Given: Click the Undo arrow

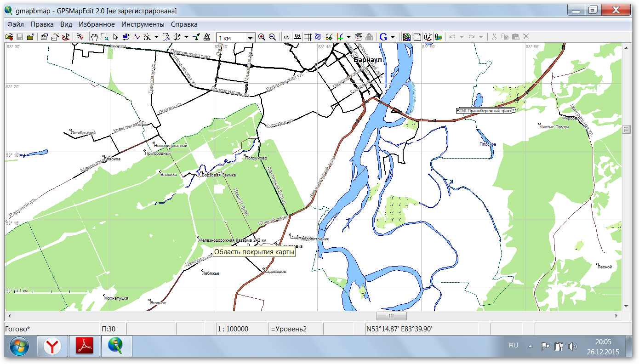Looking at the screenshot, I should coord(452,37).
